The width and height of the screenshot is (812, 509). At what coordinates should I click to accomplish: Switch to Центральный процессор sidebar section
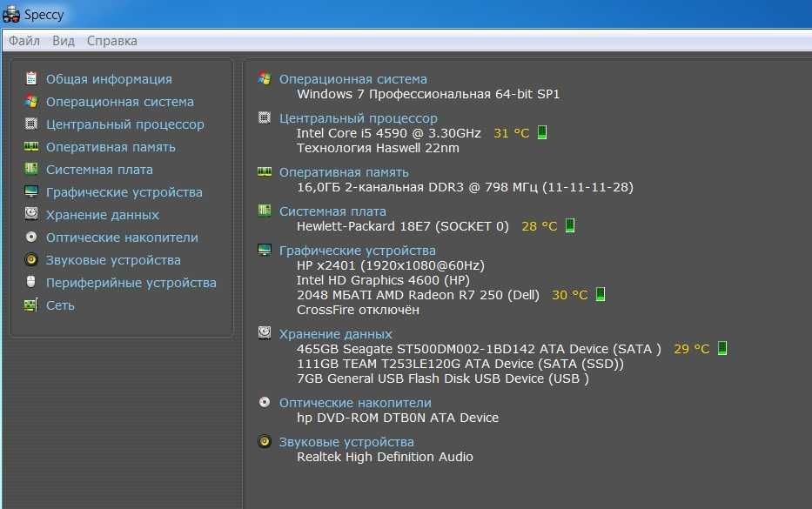click(x=124, y=124)
